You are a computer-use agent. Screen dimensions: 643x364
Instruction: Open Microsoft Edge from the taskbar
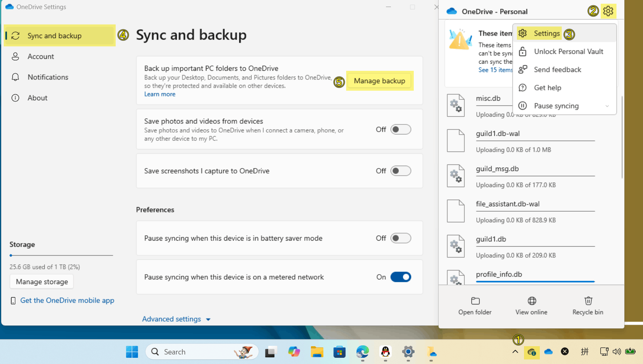362,352
